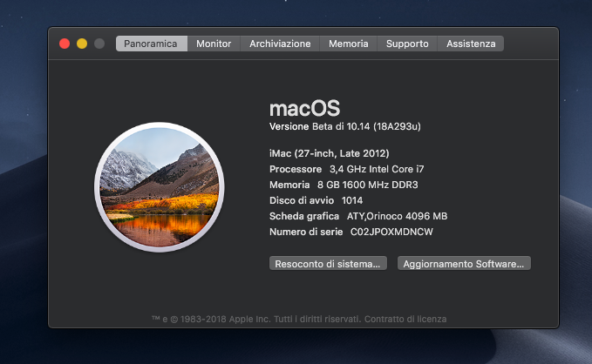Select the serial number C02JPOXMDNCW

click(x=391, y=232)
